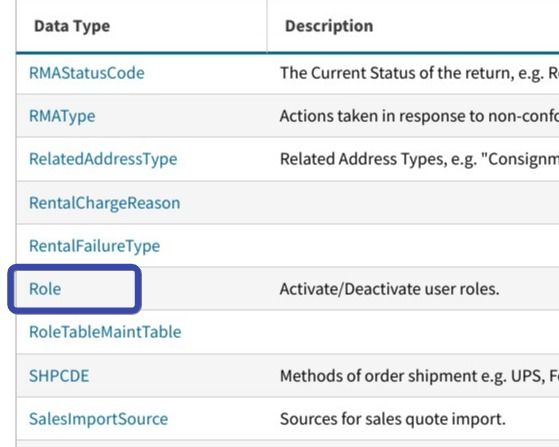The height and width of the screenshot is (447, 559).
Task: Open the highlighted Role link
Action: pos(45,289)
